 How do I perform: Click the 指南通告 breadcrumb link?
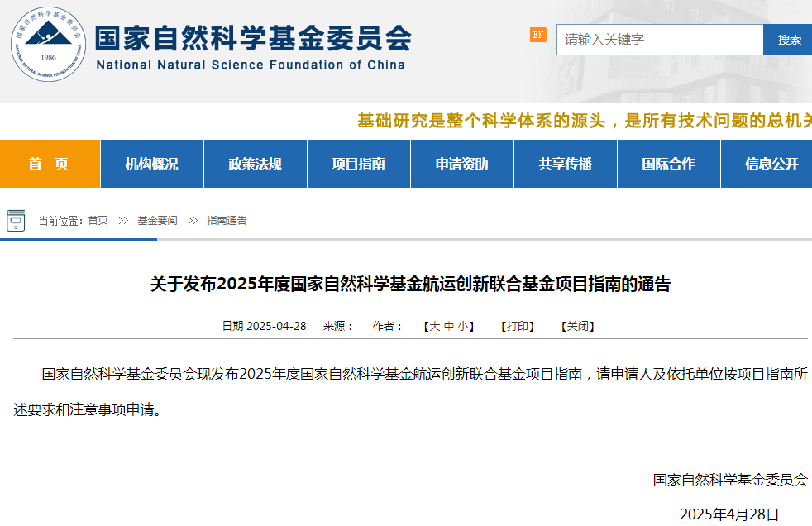pos(227,221)
